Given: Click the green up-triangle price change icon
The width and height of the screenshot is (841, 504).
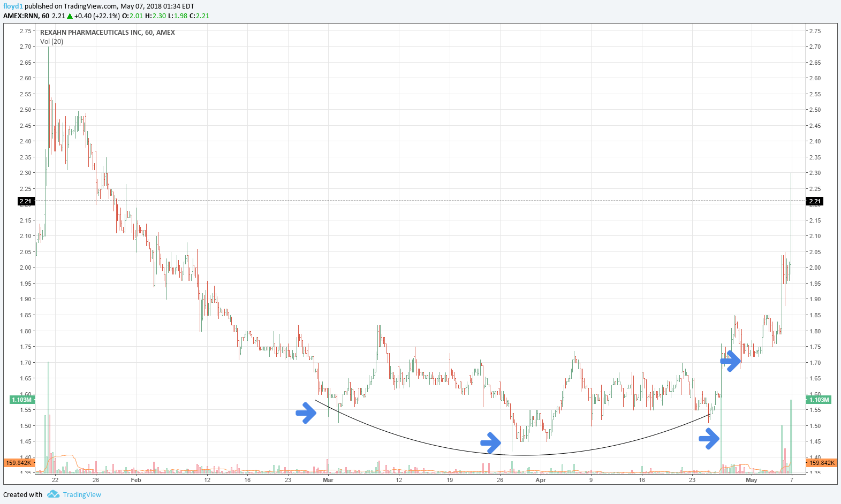Looking at the screenshot, I should [70, 16].
